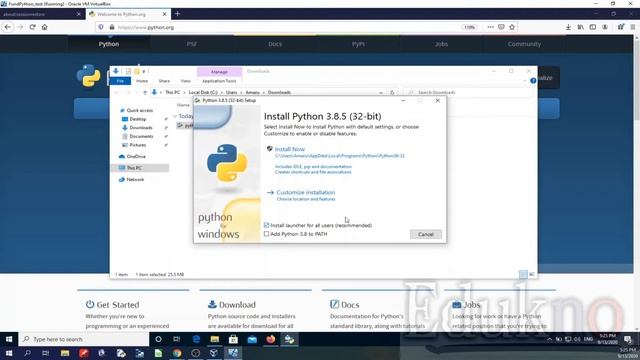The height and width of the screenshot is (360, 640).
Task: Select Quick access in Explorer sidebar
Action: (140, 110)
